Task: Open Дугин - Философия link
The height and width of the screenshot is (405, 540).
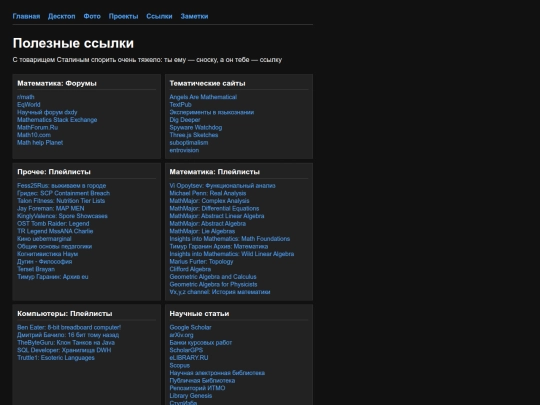Action: pyautogui.click(x=44, y=261)
